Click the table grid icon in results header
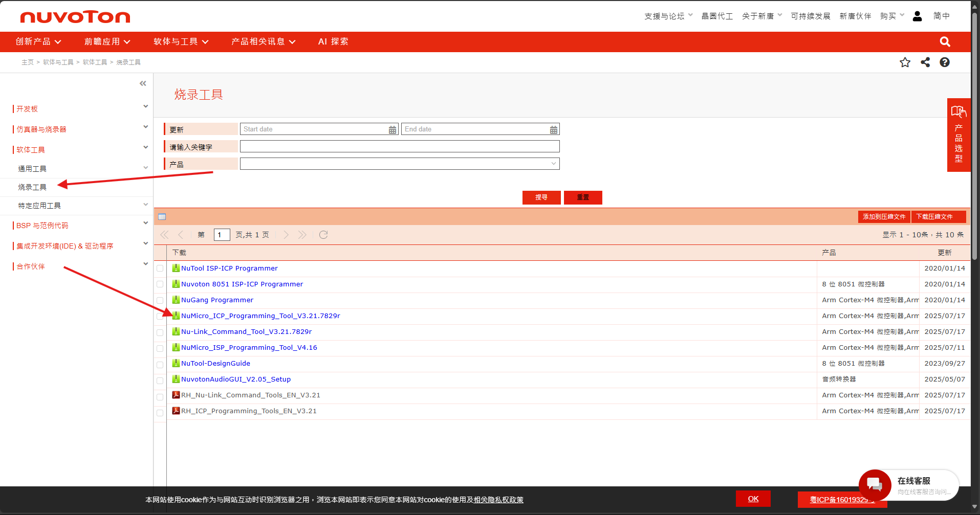Image resolution: width=980 pixels, height=515 pixels. click(162, 217)
